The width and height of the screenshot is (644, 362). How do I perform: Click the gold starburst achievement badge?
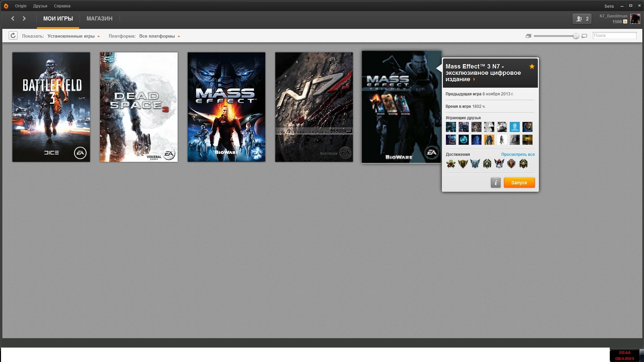[523, 164]
